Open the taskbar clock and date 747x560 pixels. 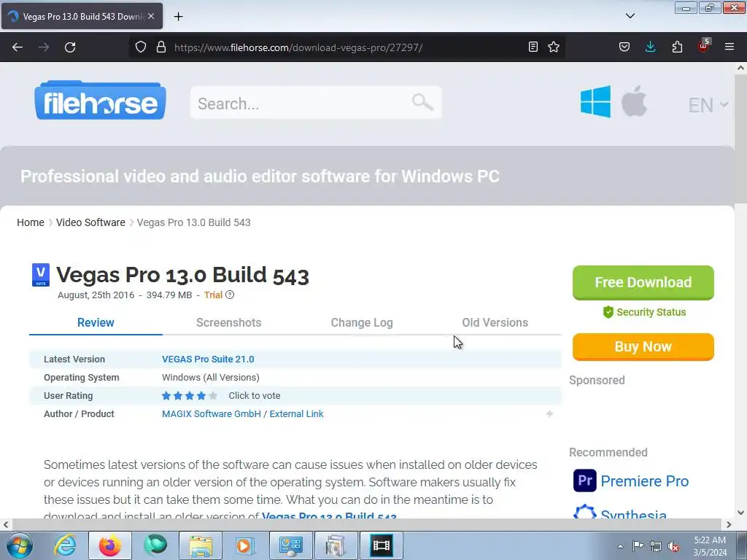click(x=710, y=546)
